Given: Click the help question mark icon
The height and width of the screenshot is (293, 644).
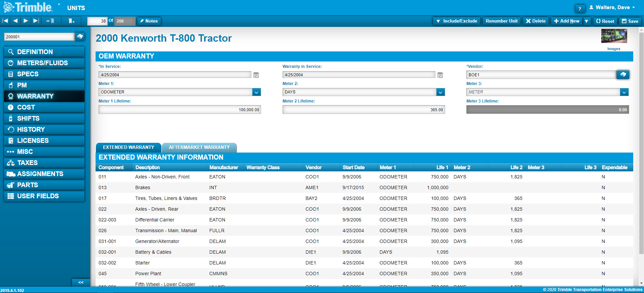Looking at the screenshot, I should tap(579, 8).
